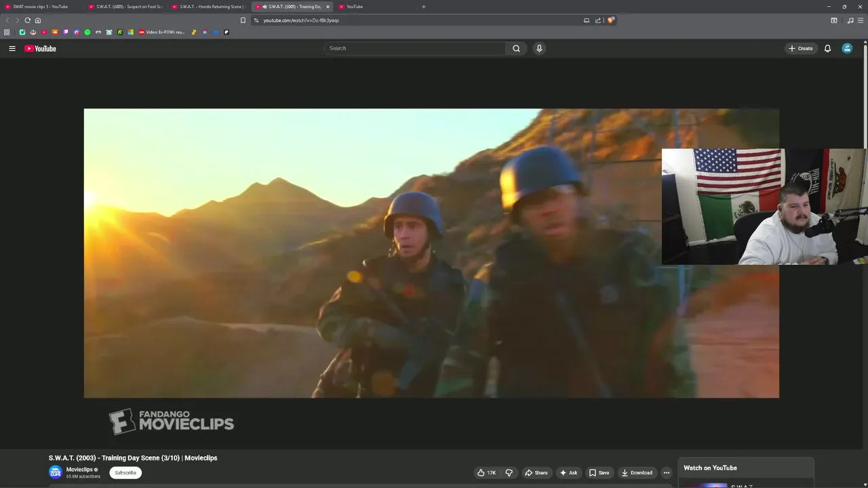Reload the current page

click(x=27, y=20)
